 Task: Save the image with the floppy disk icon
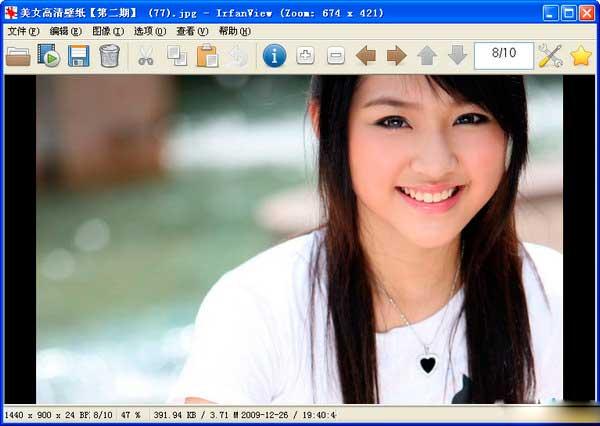(x=78, y=56)
